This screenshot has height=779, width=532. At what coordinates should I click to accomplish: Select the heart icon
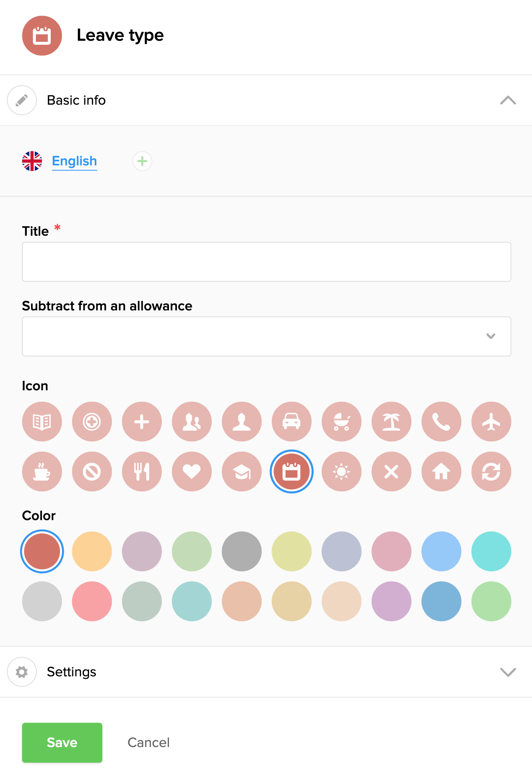click(x=192, y=471)
